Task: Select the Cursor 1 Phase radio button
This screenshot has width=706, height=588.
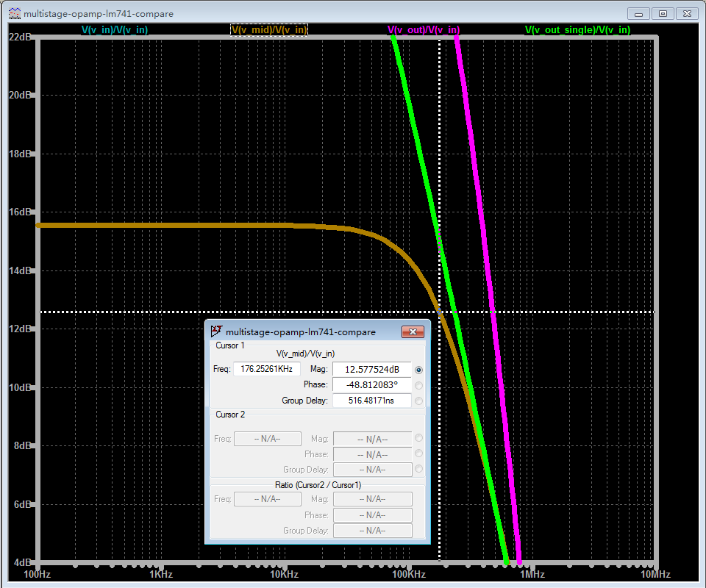Action: click(419, 385)
